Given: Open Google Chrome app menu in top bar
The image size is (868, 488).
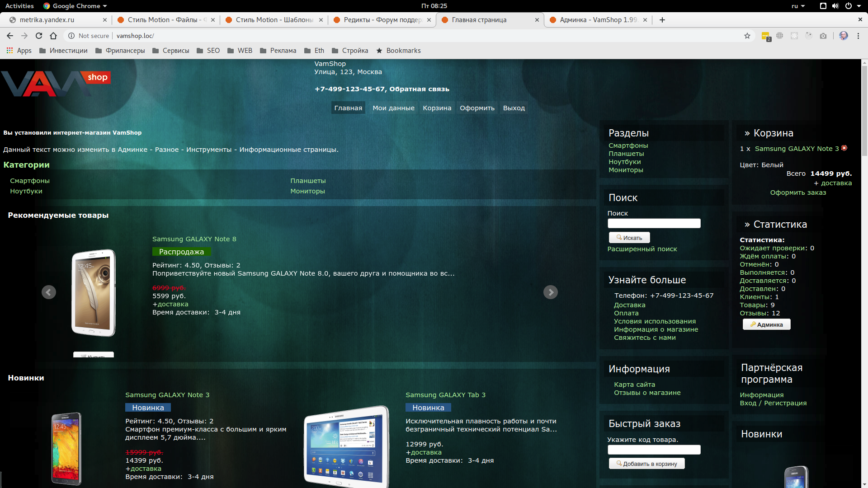Looking at the screenshot, I should [x=75, y=6].
